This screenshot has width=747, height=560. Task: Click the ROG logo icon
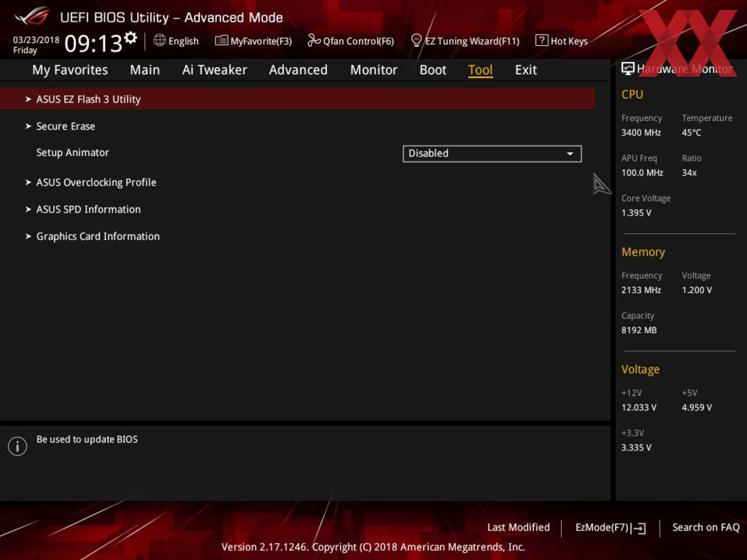coord(31,16)
